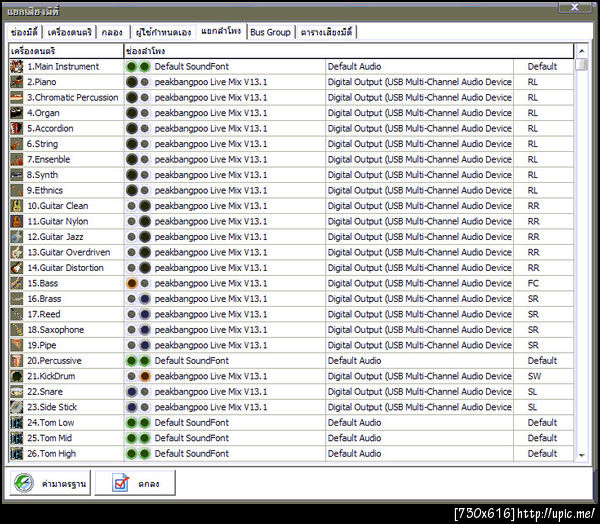Click the Guitar Jazz icon
Viewport: 600px width, 524px height.
tap(16, 237)
